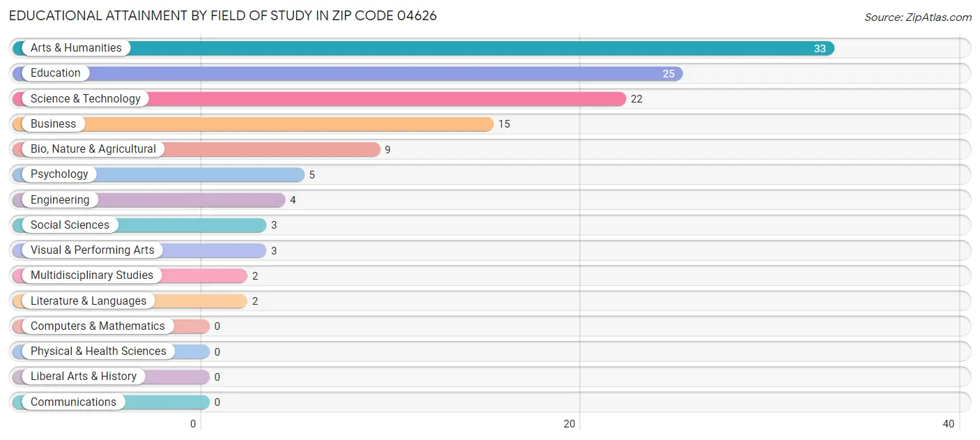Click the Arts & Humanities bar label
Viewport: 980px width, 440px height.
point(76,48)
